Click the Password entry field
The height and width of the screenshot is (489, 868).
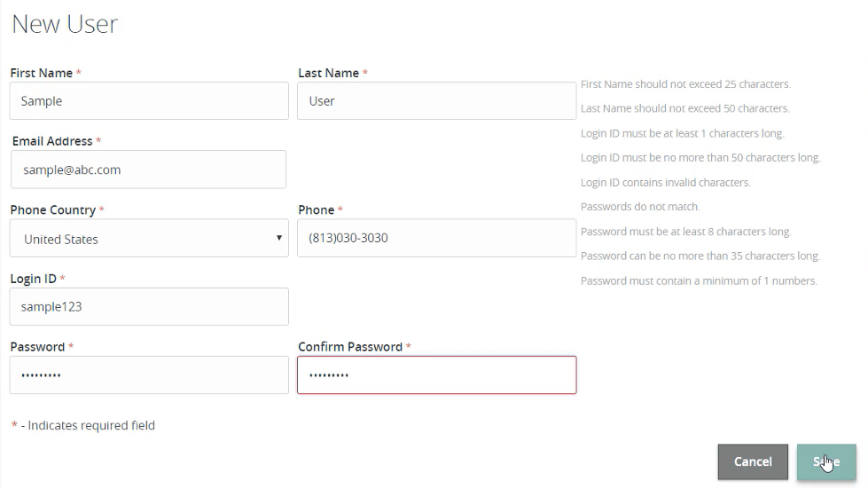149,375
